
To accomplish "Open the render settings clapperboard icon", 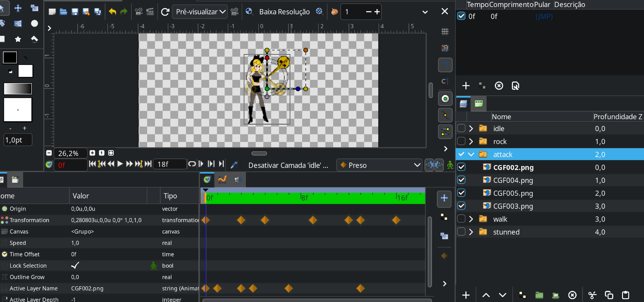I will click(150, 12).
